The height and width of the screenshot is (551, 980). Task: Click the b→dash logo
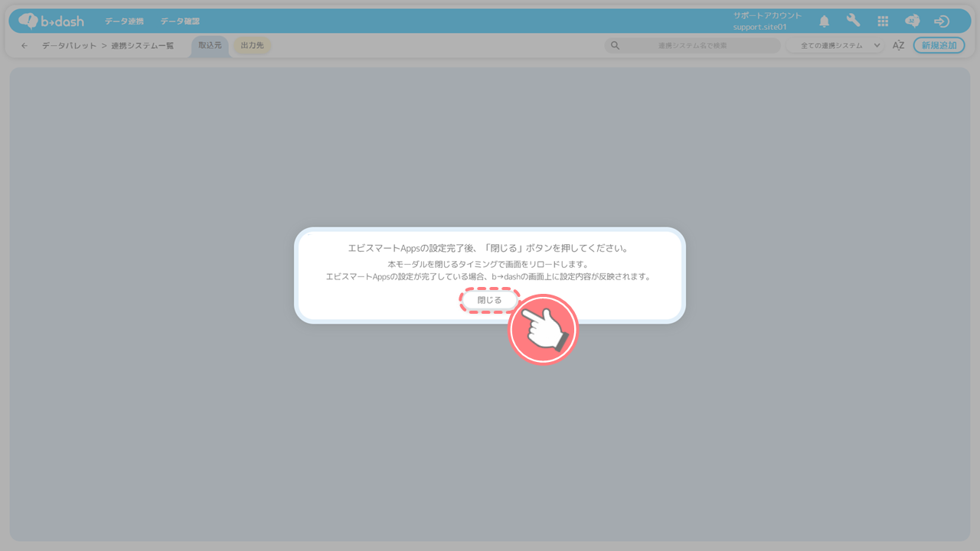(x=51, y=21)
